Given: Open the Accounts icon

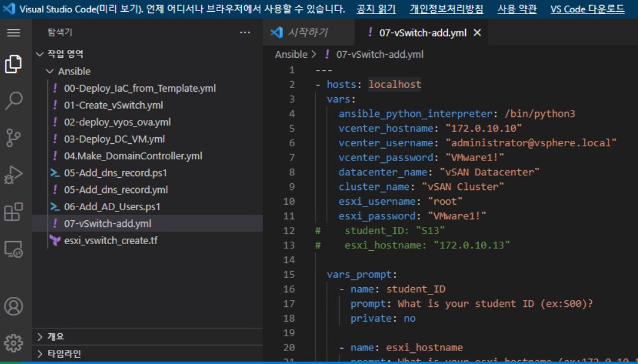Looking at the screenshot, I should click(14, 306).
